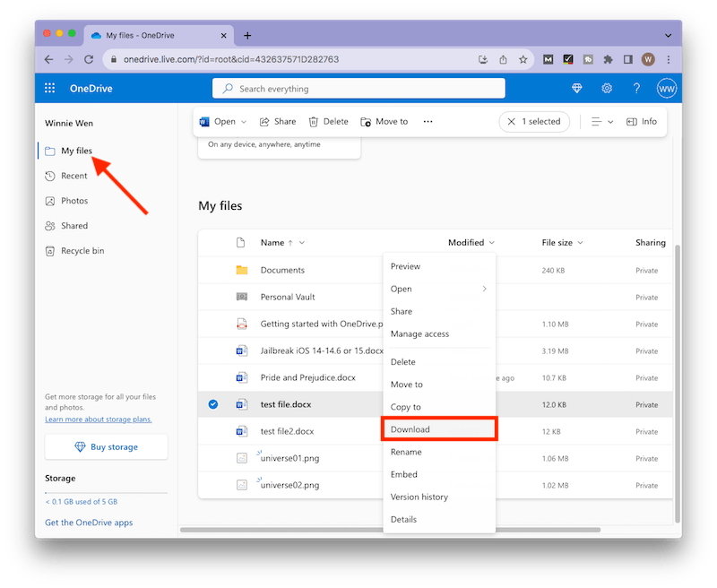Choose Preview from the context menu
Viewport: 717px width, 588px height.
tap(439, 266)
